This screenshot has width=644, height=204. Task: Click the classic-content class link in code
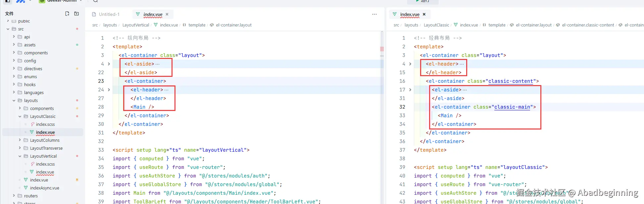pyautogui.click(x=511, y=81)
